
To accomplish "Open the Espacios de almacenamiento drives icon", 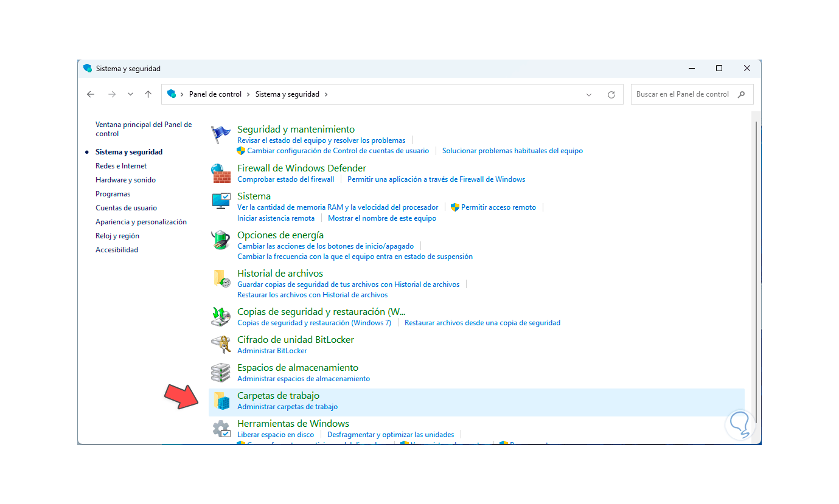I will [x=221, y=373].
